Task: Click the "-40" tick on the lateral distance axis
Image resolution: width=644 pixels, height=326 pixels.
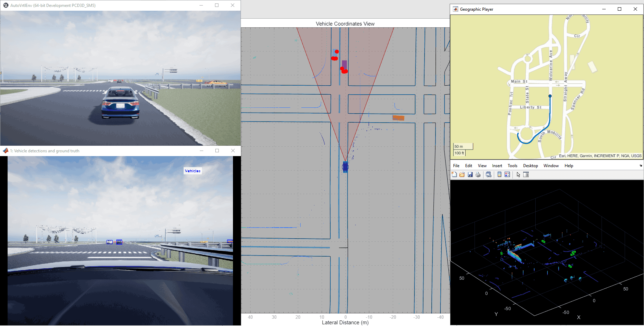Action: pos(440,317)
